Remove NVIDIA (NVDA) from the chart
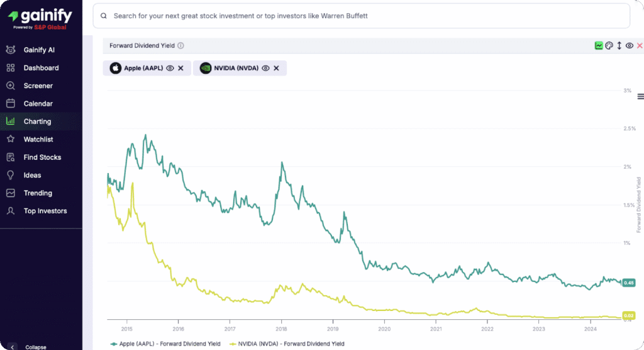The width and height of the screenshot is (644, 350). click(276, 68)
